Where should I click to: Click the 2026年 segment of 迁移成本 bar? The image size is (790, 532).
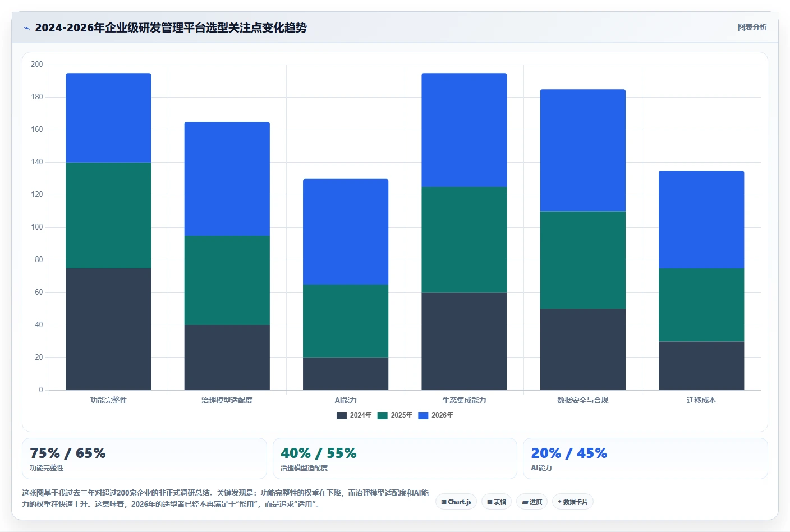coord(701,219)
